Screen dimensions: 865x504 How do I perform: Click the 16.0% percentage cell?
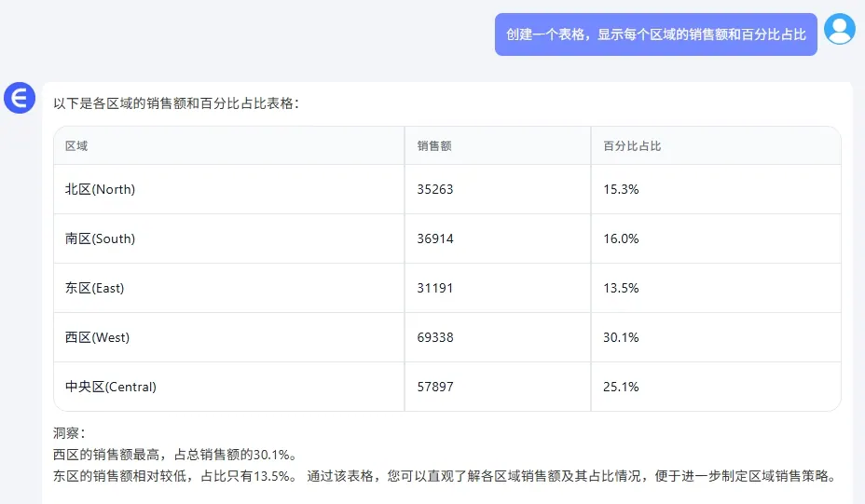pos(621,238)
